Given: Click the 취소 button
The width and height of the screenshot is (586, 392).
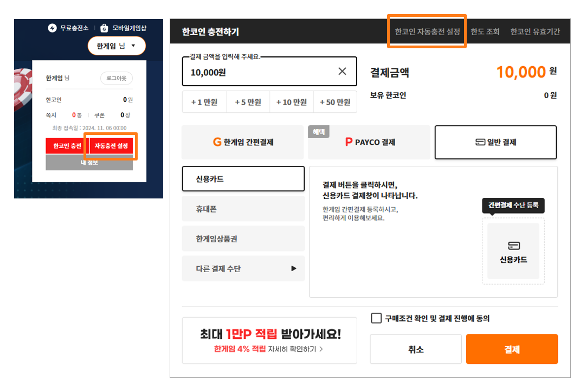Looking at the screenshot, I should (416, 349).
